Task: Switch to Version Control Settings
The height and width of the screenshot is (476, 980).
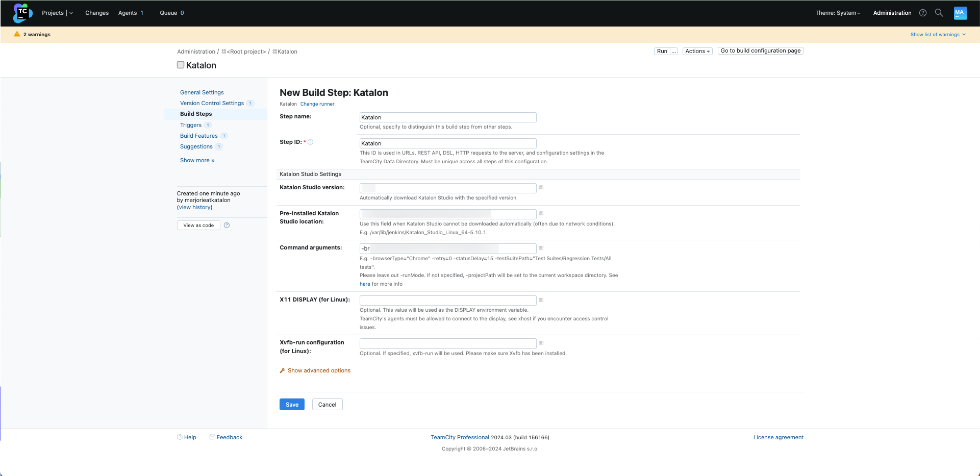Action: (x=212, y=103)
